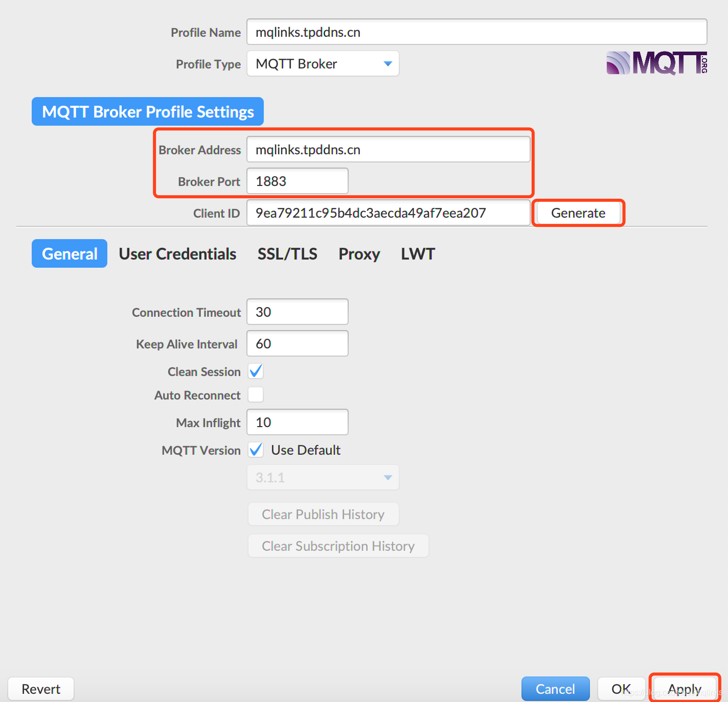Click the Broker Address input field
The height and width of the screenshot is (702, 728).
389,150
